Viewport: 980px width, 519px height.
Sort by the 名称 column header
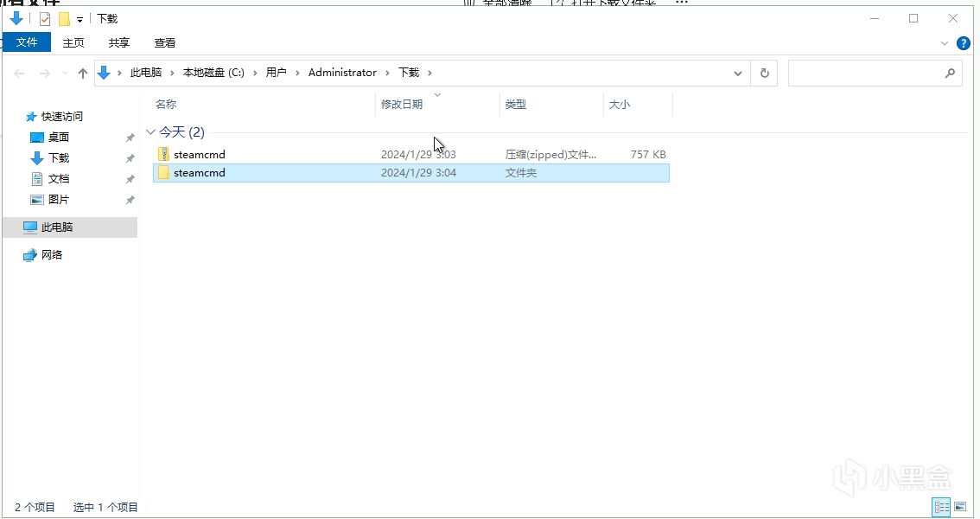tap(166, 105)
